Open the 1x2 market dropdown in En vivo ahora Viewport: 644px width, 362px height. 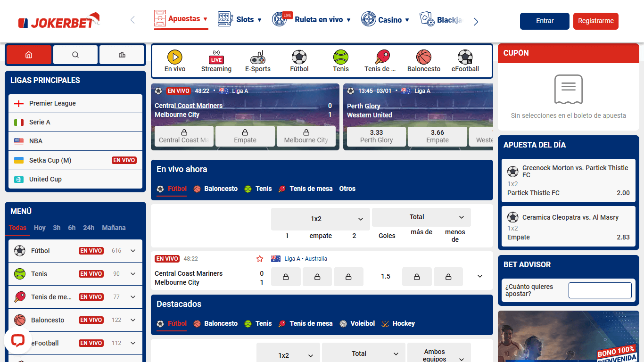pyautogui.click(x=321, y=219)
